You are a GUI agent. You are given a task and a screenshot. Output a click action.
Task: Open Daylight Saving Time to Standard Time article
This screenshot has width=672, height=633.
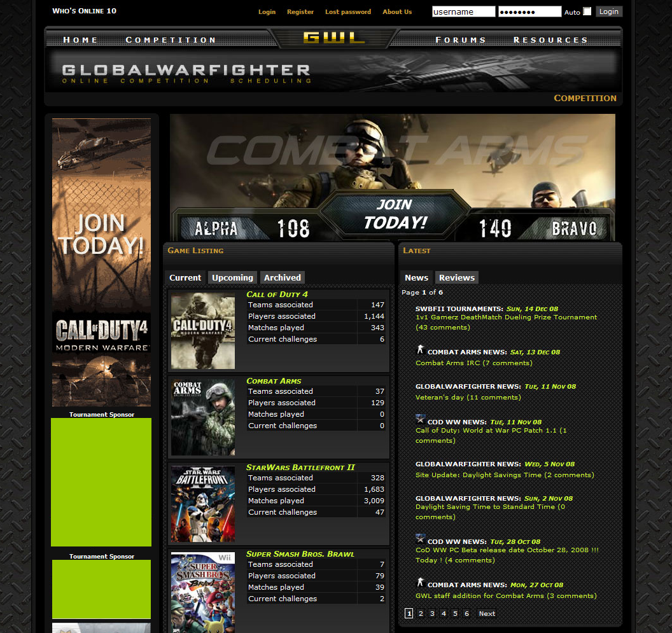(x=490, y=511)
